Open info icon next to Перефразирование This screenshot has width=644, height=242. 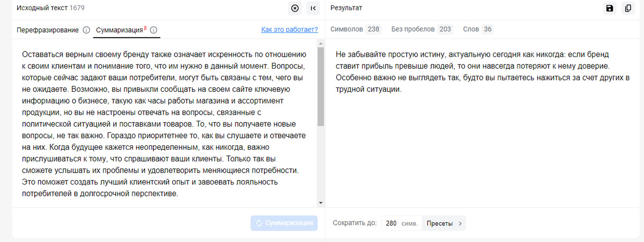click(x=86, y=30)
